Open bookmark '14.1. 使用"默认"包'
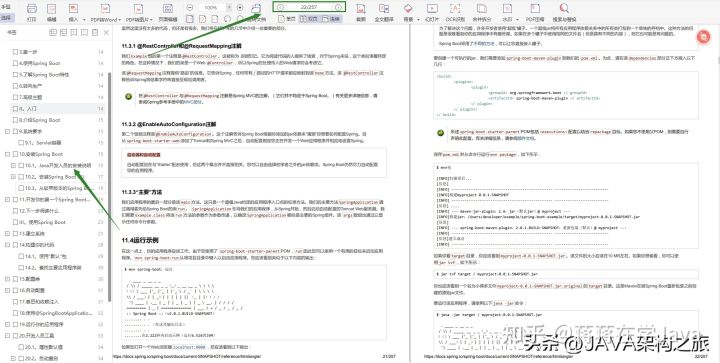The width and height of the screenshot is (720, 363). click(x=45, y=256)
